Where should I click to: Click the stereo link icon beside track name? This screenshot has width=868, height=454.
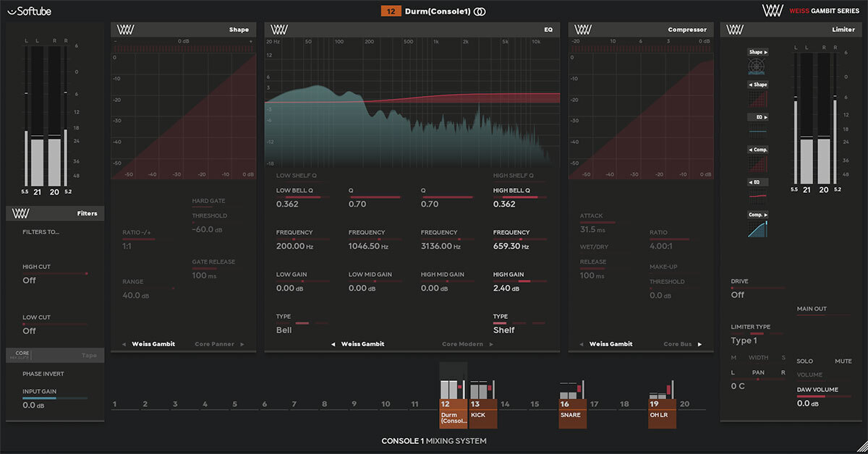[480, 12]
